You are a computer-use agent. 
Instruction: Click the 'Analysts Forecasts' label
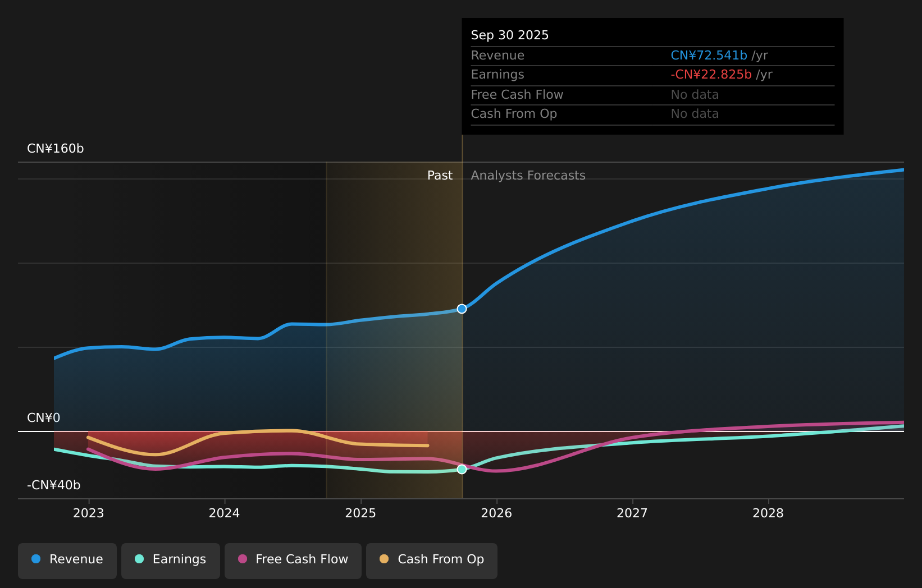[x=528, y=176]
